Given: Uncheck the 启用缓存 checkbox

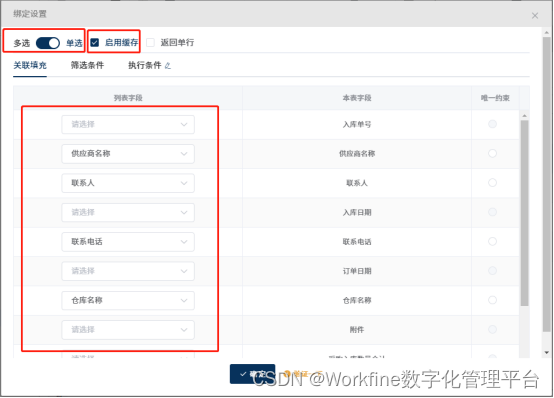Looking at the screenshot, I should tap(94, 43).
